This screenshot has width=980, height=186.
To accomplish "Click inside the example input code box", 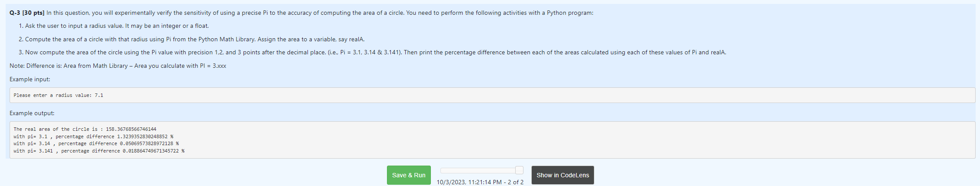I will tap(492, 95).
